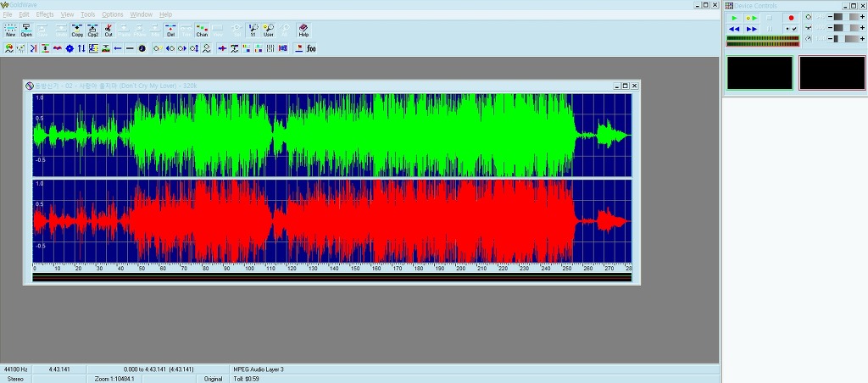This screenshot has width=868, height=383.
Task: Click the f(x) expression evaluator icon
Action: (x=311, y=48)
